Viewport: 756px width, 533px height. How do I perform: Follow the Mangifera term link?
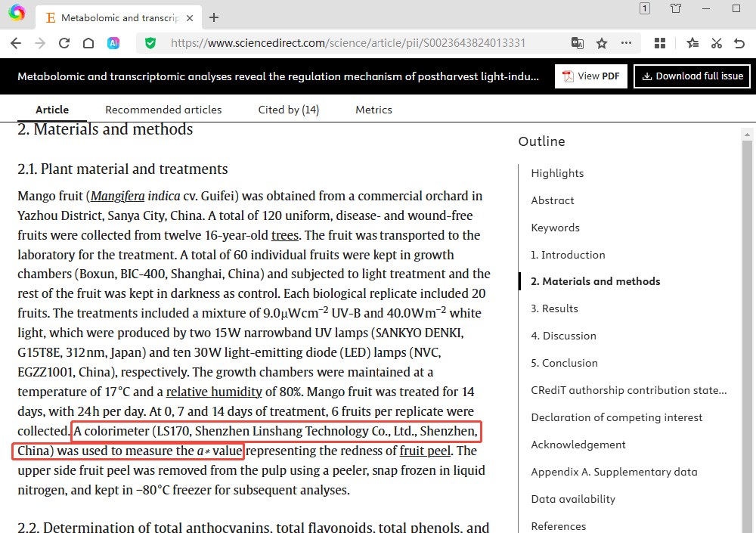point(118,197)
